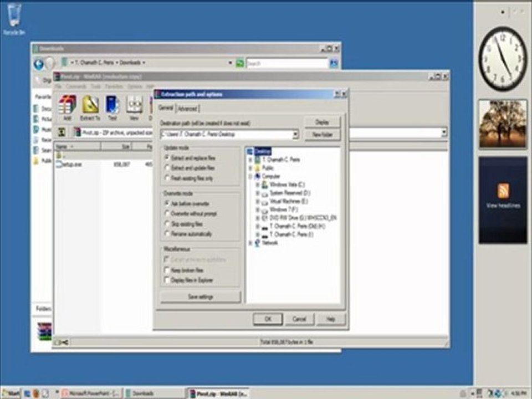Select Overwrite without prompt radio button

pyautogui.click(x=167, y=214)
